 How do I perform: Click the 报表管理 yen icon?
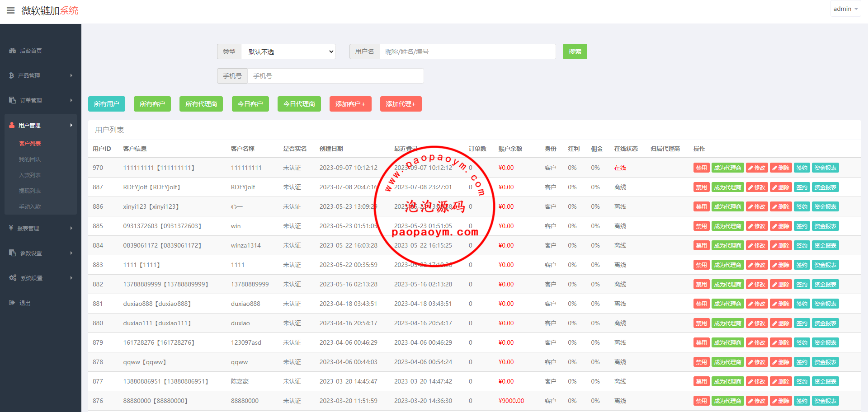pos(11,228)
